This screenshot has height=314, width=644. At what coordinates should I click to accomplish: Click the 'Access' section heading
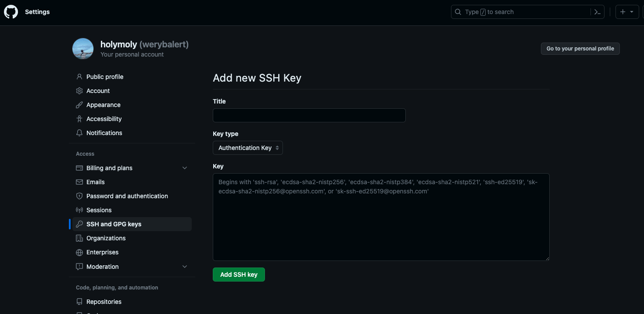(85, 154)
